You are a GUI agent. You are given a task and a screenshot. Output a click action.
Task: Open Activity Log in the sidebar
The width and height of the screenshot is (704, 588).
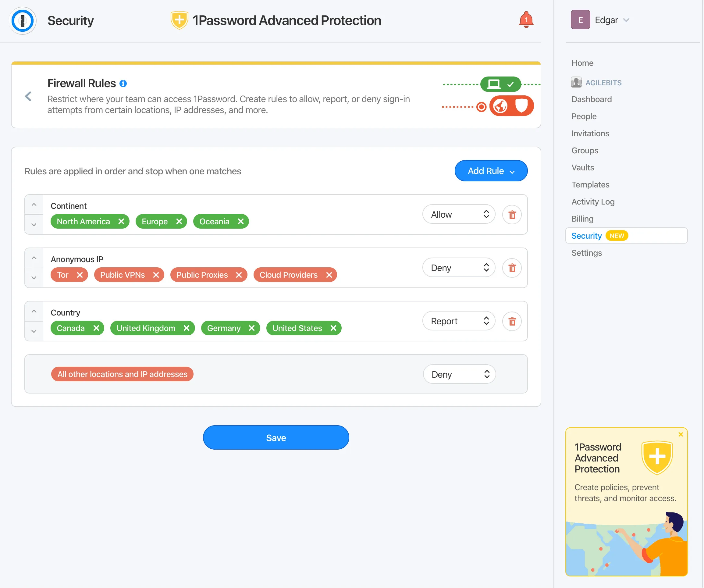(593, 202)
